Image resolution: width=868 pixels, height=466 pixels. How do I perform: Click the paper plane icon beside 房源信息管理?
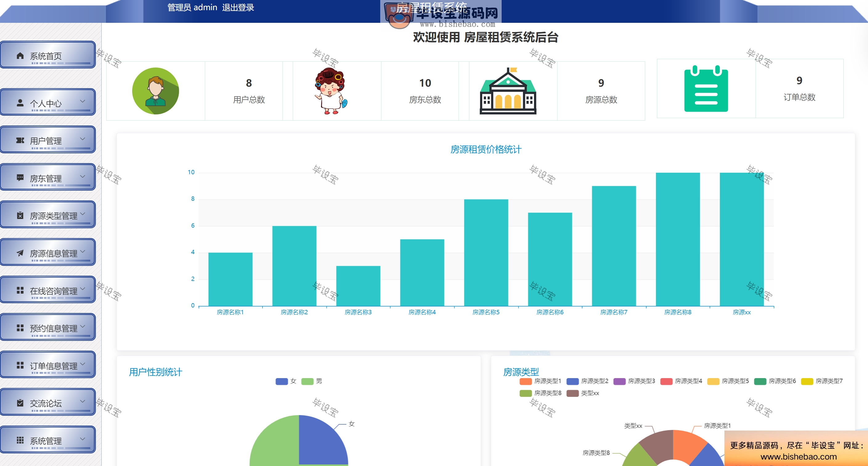point(20,253)
